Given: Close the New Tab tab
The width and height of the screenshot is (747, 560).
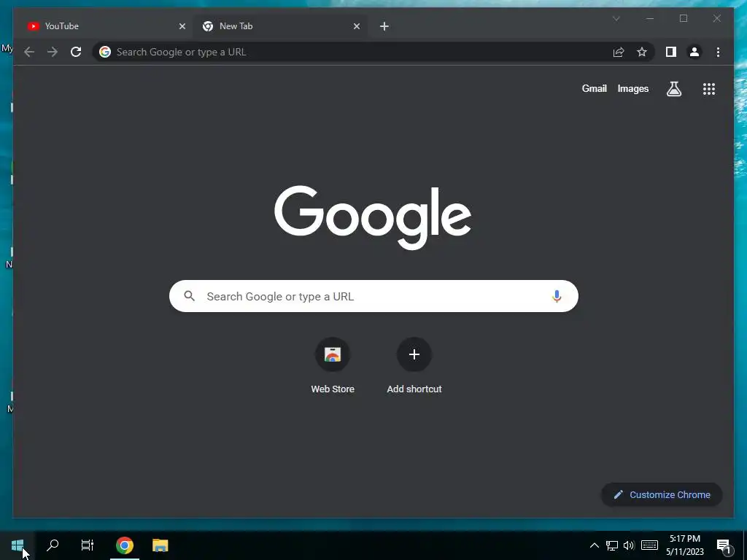Looking at the screenshot, I should click(x=356, y=26).
